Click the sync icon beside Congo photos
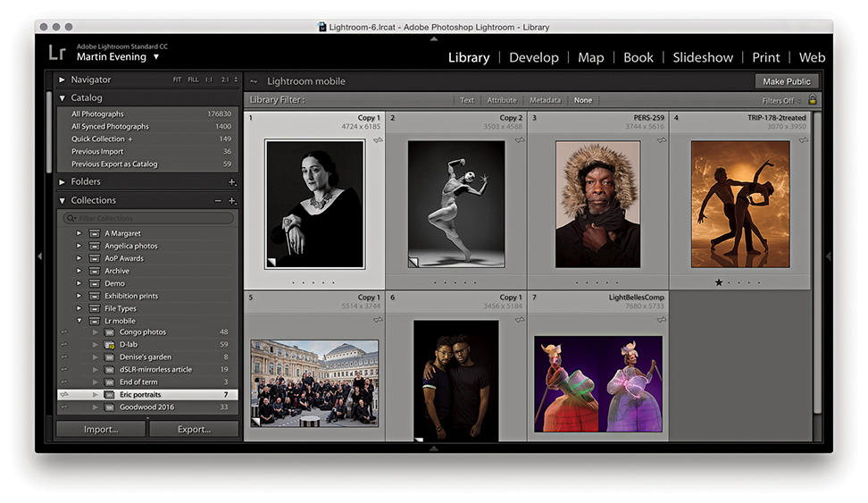868x503 pixels. pos(63,332)
